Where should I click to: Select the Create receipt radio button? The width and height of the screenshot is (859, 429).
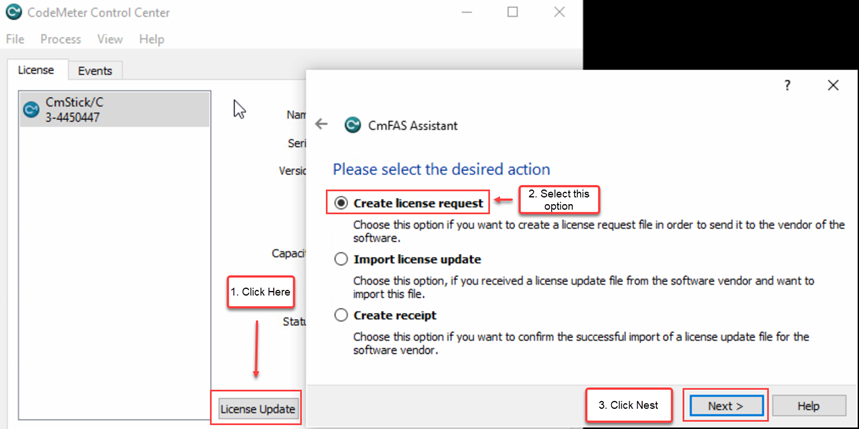click(341, 315)
